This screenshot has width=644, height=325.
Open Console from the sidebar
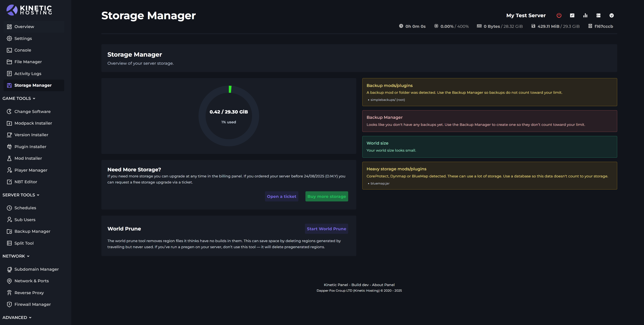pos(23,50)
